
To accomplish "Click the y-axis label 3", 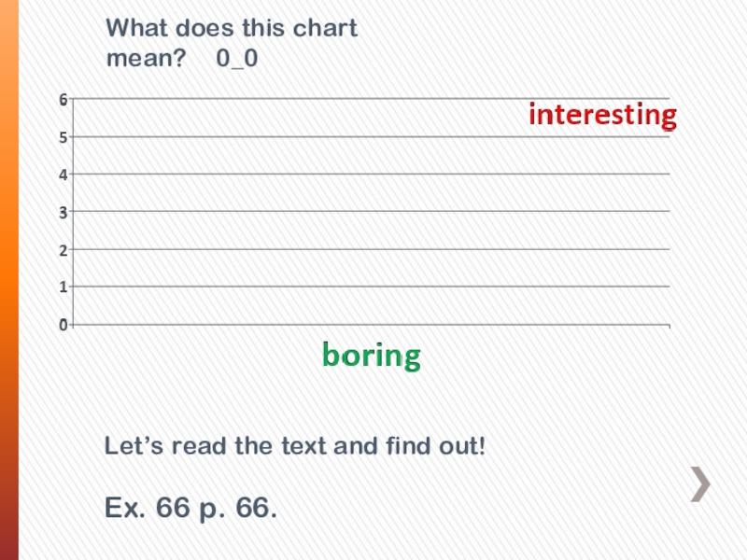I will (63, 213).
